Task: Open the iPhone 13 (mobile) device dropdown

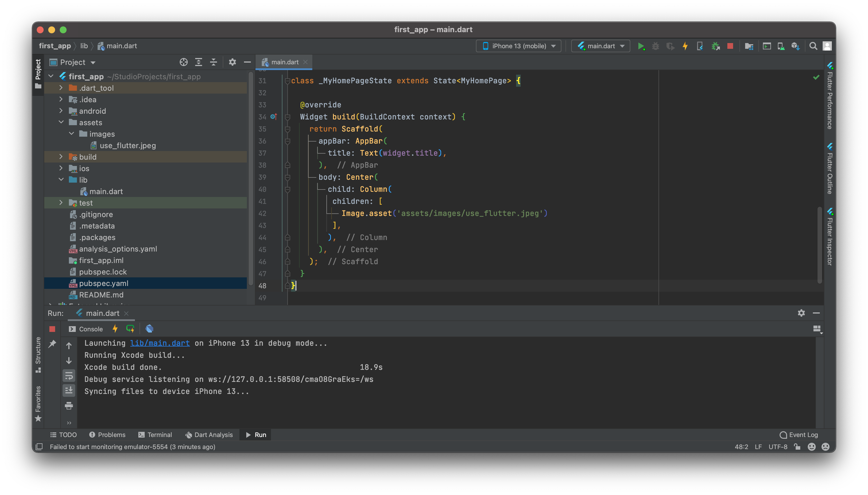Action: (x=519, y=46)
